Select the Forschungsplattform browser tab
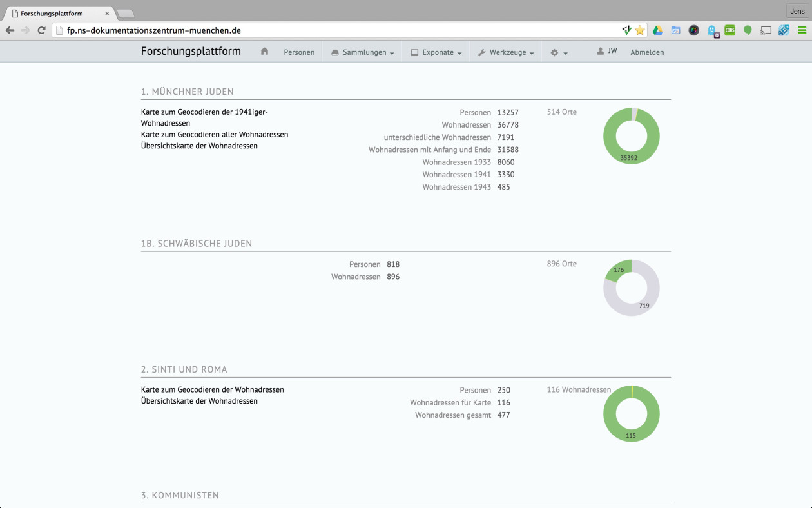 [61, 14]
